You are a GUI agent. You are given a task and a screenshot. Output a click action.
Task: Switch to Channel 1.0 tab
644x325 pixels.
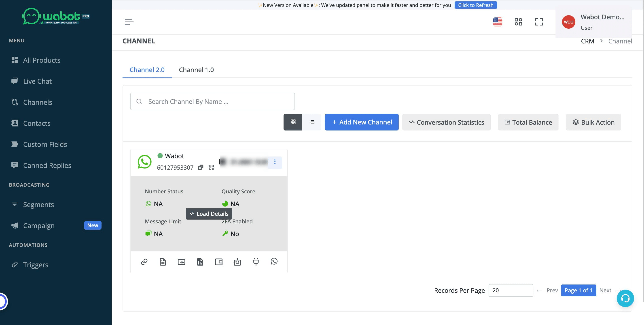click(x=196, y=70)
